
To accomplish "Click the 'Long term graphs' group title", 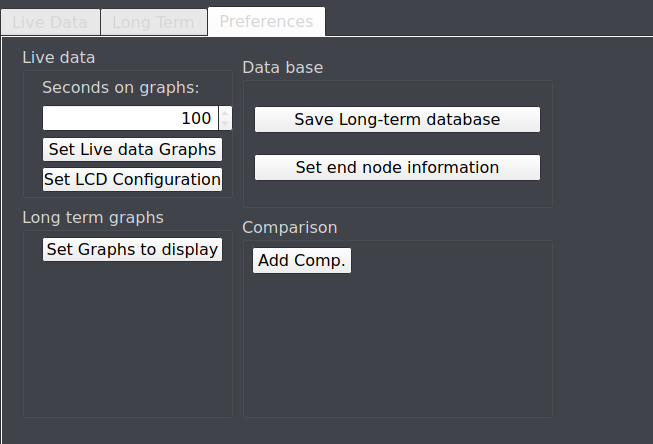I will (93, 217).
